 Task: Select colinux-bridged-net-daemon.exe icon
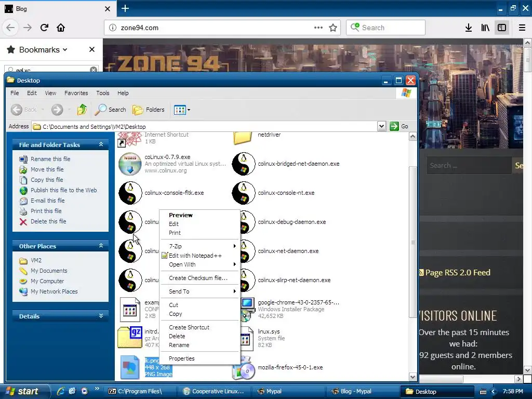[243, 164]
